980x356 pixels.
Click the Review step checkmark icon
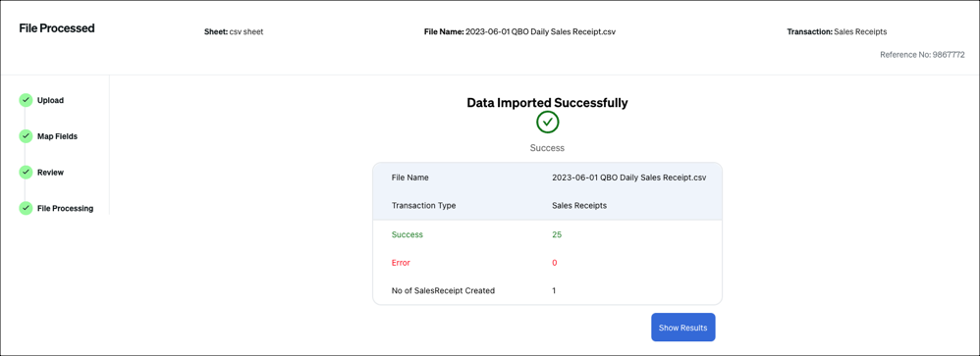(26, 173)
